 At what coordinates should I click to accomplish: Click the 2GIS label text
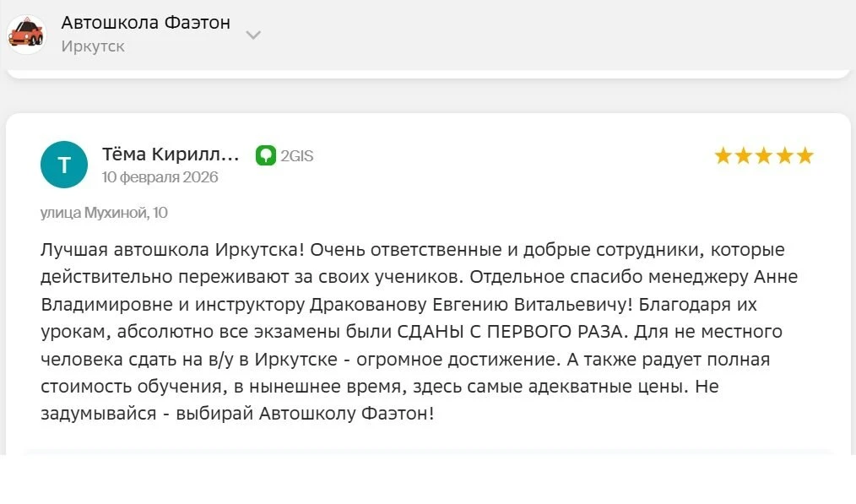pos(297,156)
